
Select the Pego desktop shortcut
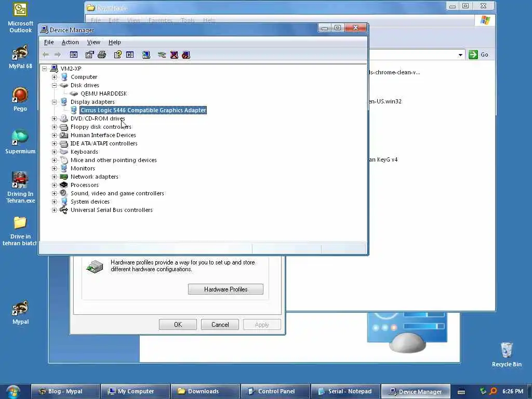[20, 99]
